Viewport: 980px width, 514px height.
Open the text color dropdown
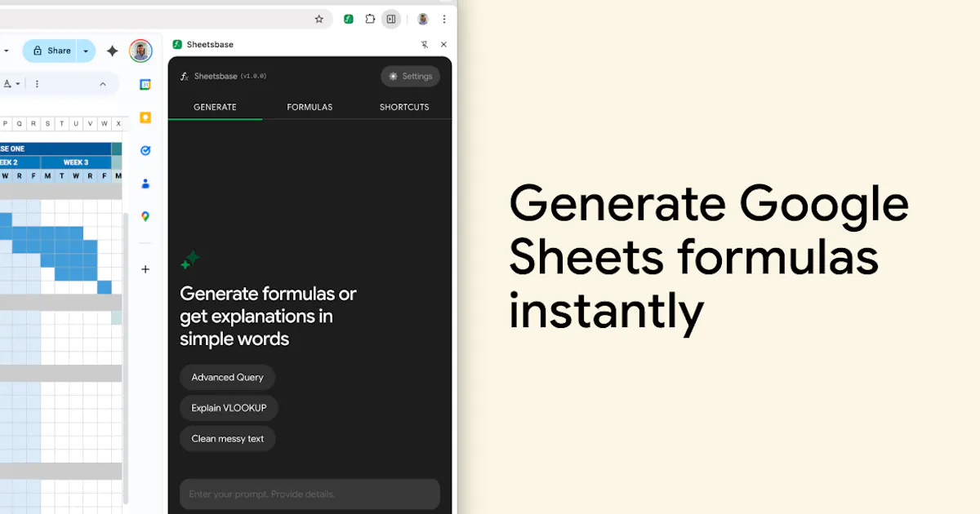[x=11, y=84]
